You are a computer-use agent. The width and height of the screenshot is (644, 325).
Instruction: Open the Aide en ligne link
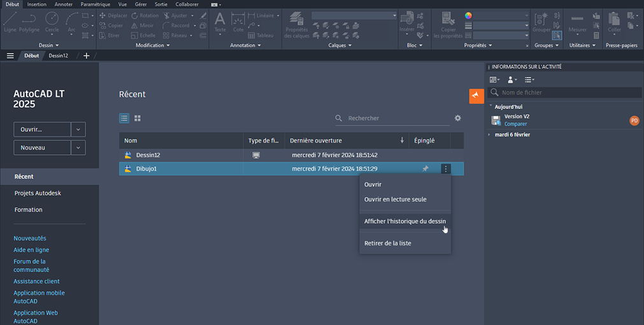coord(31,250)
